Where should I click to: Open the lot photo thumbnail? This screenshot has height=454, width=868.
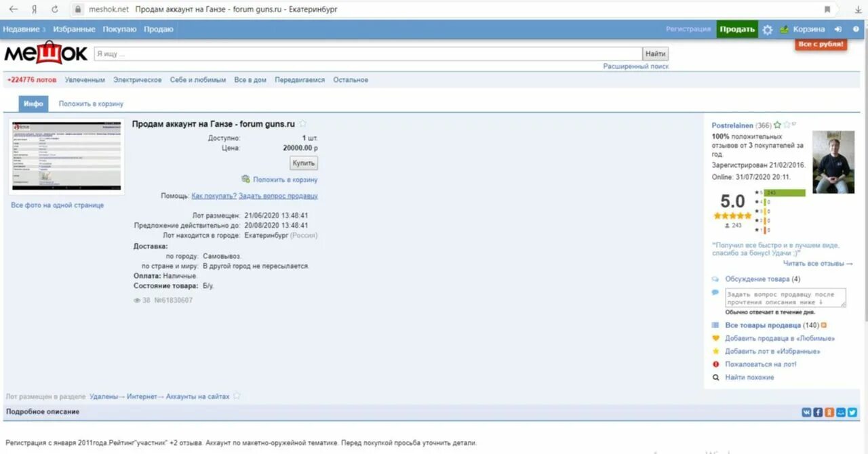(66, 156)
